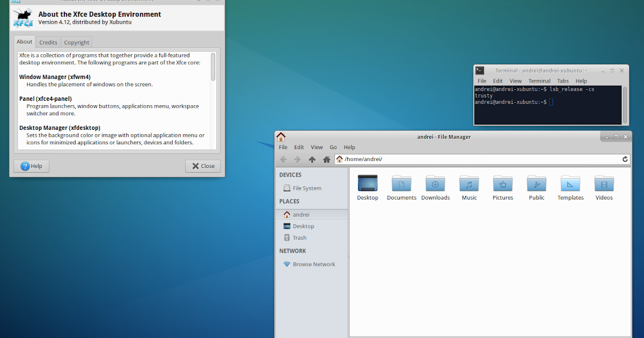The image size is (644, 338).
Task: Close the About Xfce dialog via Close button
Action: click(x=202, y=166)
